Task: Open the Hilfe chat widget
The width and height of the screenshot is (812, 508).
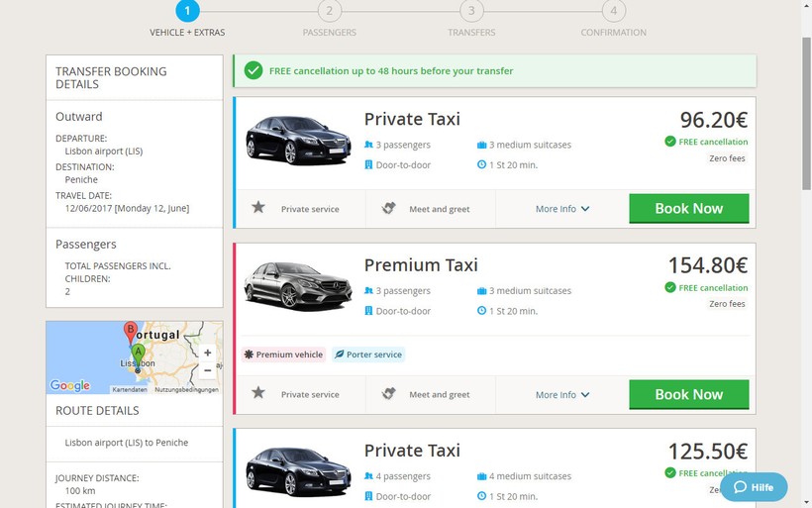Action: pos(754,487)
